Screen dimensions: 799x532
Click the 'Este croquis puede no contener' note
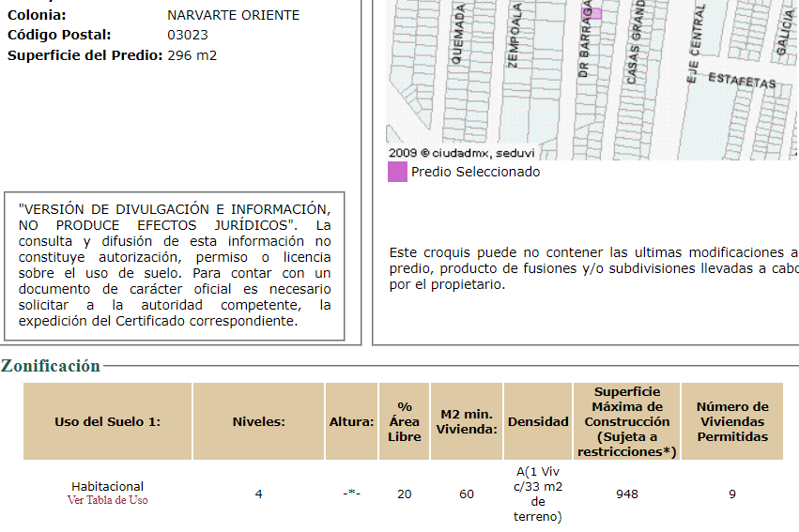pos(594,268)
